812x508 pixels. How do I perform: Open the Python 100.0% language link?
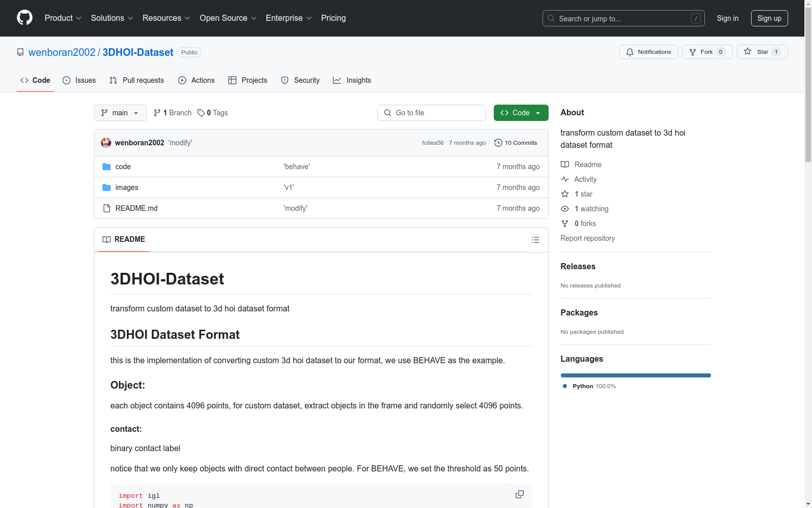click(590, 386)
